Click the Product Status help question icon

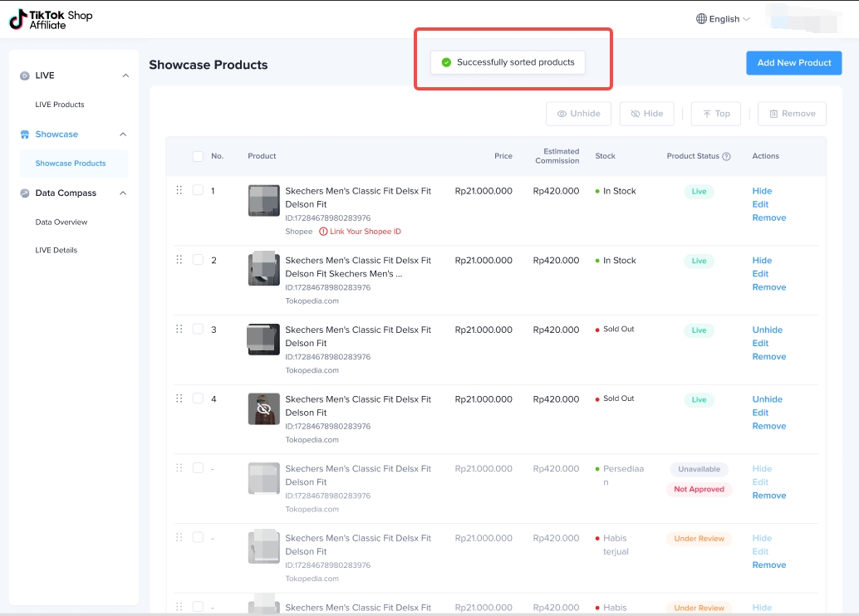[x=726, y=156]
